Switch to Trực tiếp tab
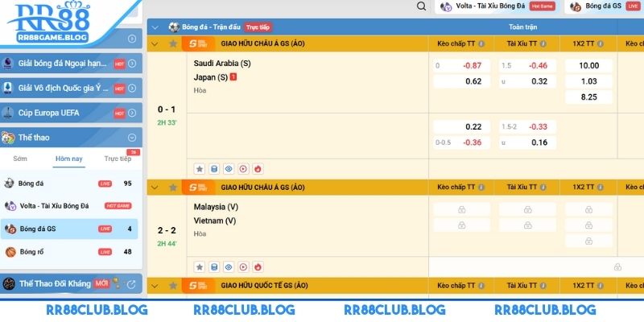 [118, 159]
